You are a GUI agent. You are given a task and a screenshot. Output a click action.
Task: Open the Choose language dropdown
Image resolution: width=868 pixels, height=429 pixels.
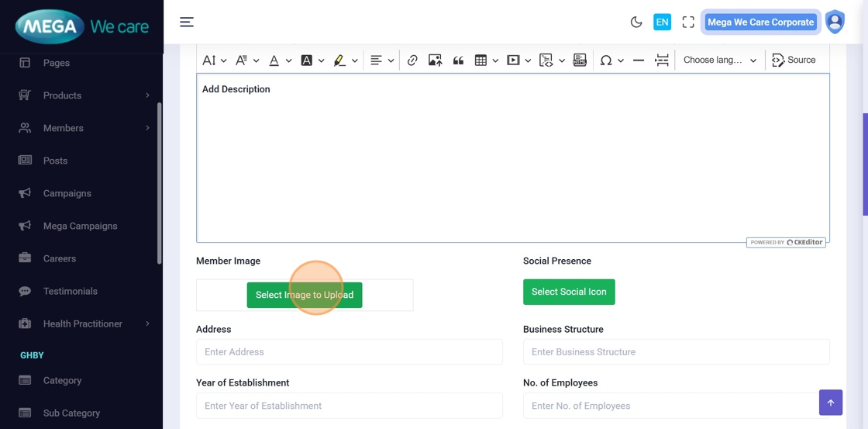tap(719, 61)
